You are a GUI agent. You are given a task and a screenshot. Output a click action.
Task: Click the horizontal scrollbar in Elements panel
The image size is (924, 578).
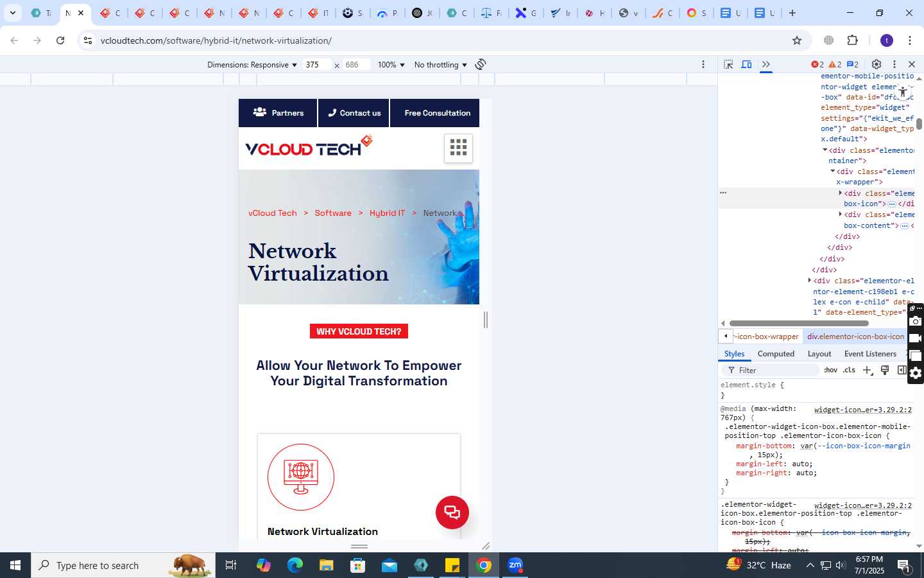click(x=799, y=324)
